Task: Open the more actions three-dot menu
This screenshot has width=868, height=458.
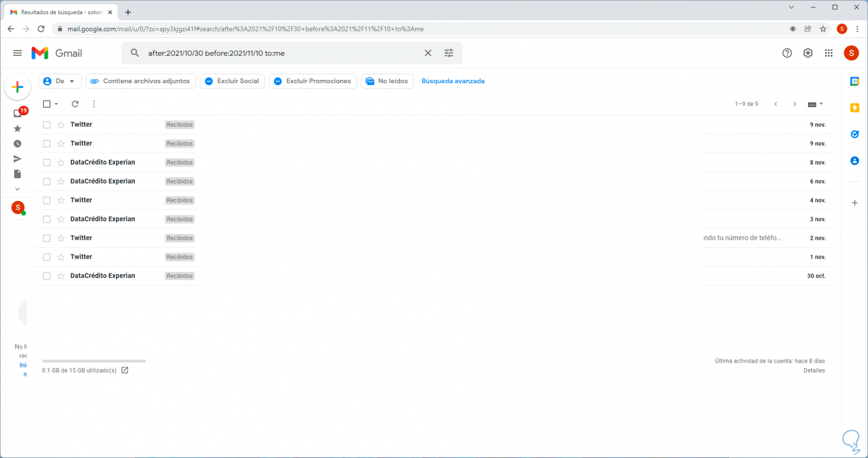Action: pyautogui.click(x=94, y=104)
